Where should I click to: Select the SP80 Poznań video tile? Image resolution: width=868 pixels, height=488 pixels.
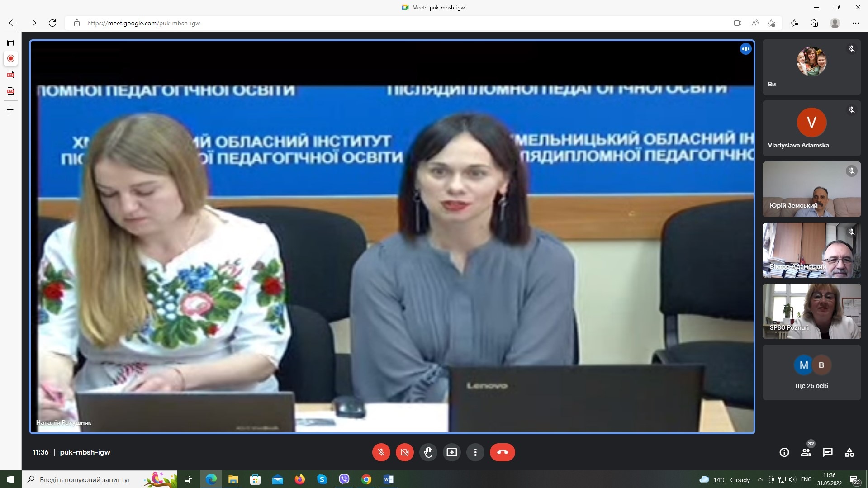point(811,311)
